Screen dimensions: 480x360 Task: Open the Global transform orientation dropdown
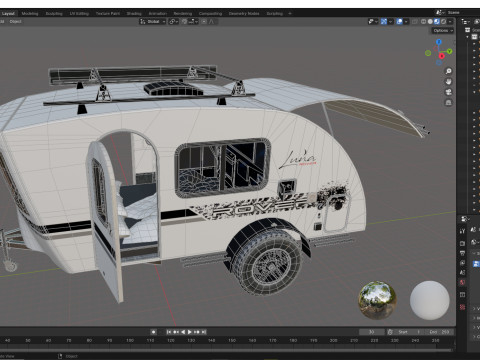coord(152,21)
